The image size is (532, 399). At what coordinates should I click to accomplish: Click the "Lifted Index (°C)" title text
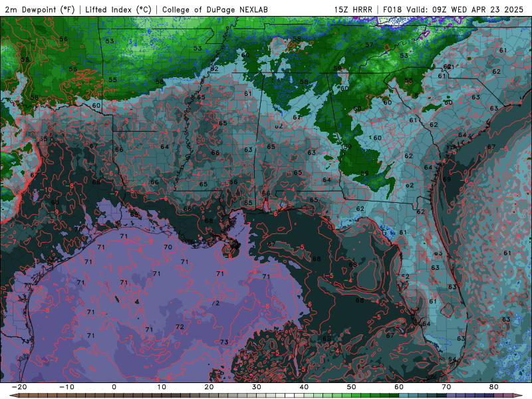pos(118,9)
